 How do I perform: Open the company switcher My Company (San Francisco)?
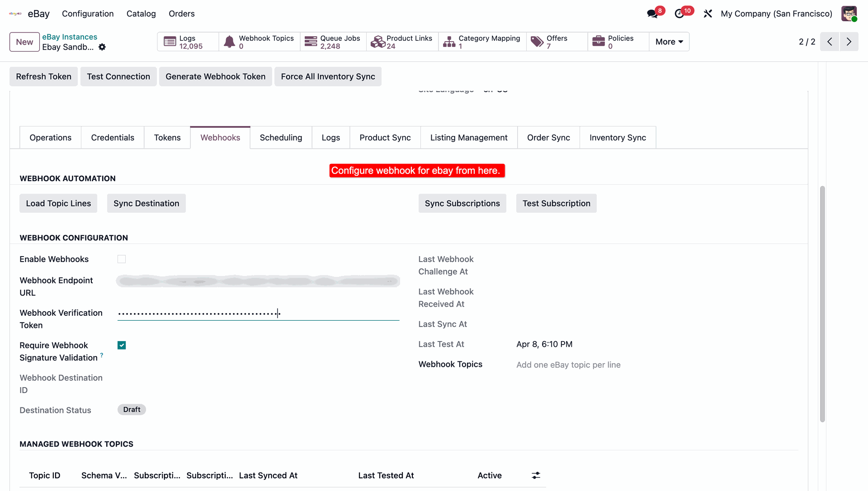776,14
